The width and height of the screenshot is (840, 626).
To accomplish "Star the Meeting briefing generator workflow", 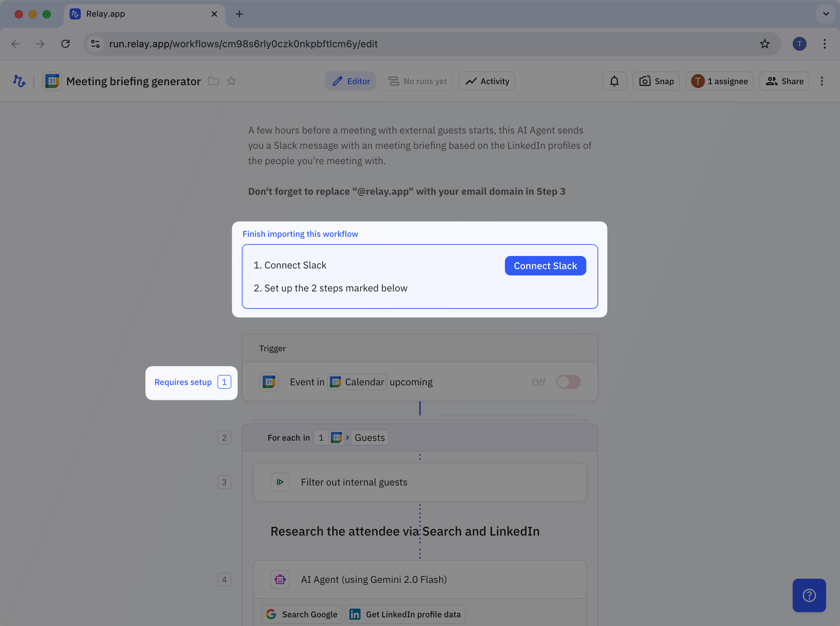I will (231, 81).
